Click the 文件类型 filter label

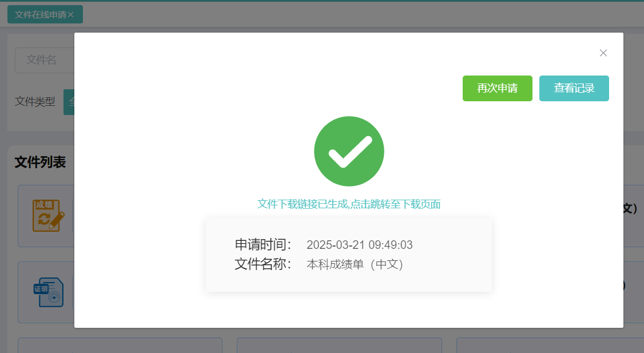click(x=35, y=101)
